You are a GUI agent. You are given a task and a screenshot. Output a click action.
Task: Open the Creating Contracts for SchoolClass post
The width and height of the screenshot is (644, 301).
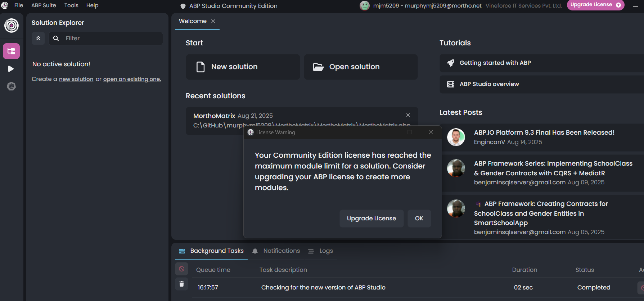pos(541,213)
